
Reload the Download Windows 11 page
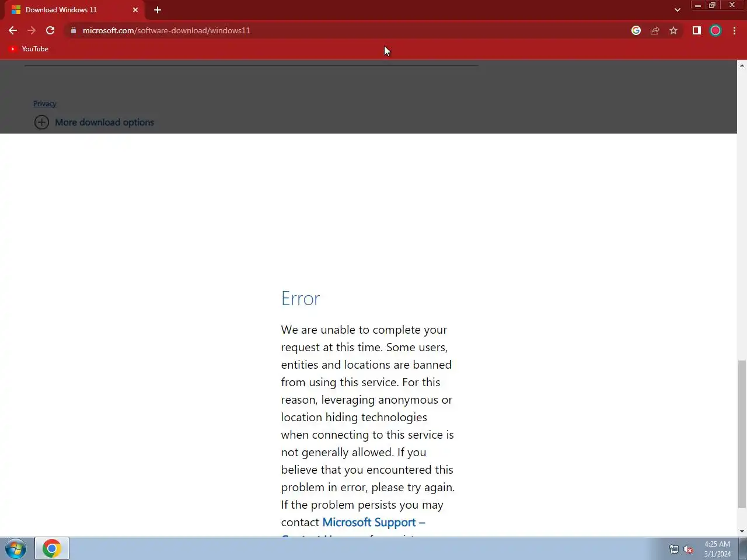pos(50,30)
